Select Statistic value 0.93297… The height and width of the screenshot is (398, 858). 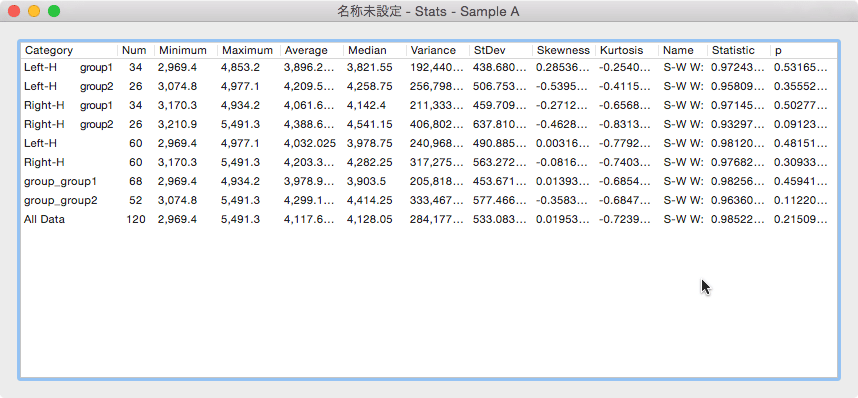coord(738,124)
